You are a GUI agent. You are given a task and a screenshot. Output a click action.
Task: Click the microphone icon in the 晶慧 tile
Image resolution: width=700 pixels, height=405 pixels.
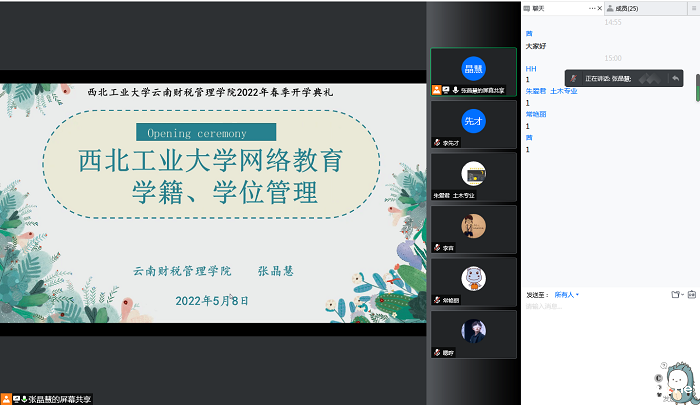(455, 90)
